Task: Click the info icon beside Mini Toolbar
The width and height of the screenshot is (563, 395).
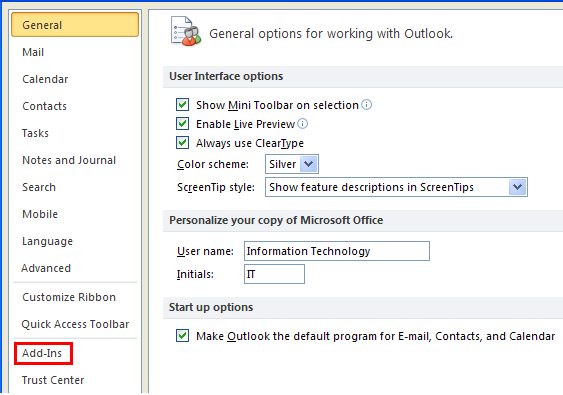Action: [x=366, y=104]
